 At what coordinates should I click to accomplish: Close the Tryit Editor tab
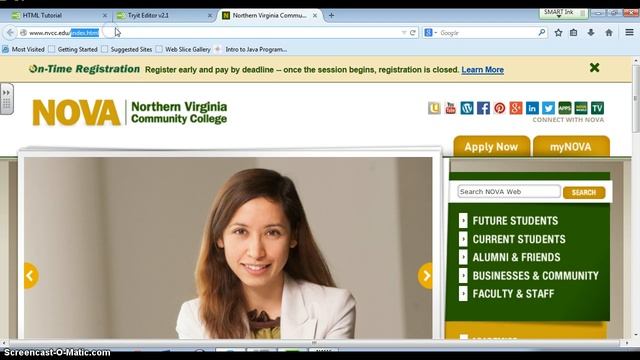click(x=210, y=16)
